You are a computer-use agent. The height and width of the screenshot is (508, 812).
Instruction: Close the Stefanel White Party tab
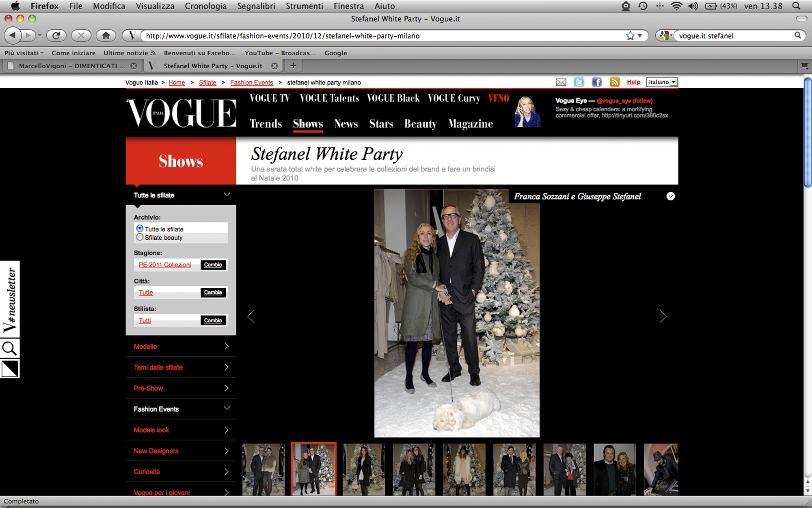[x=274, y=66]
